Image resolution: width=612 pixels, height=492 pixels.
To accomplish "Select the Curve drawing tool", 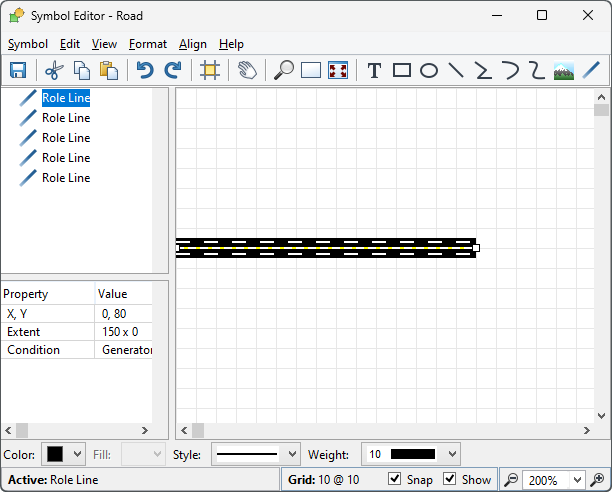I will point(537,71).
